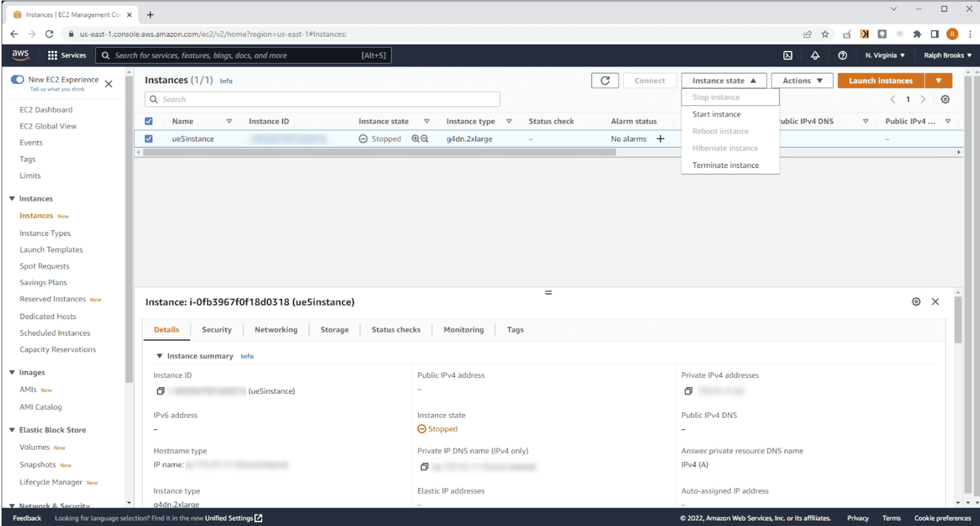Go back in browser history
This screenshot has width=980, height=526.
(14, 34)
